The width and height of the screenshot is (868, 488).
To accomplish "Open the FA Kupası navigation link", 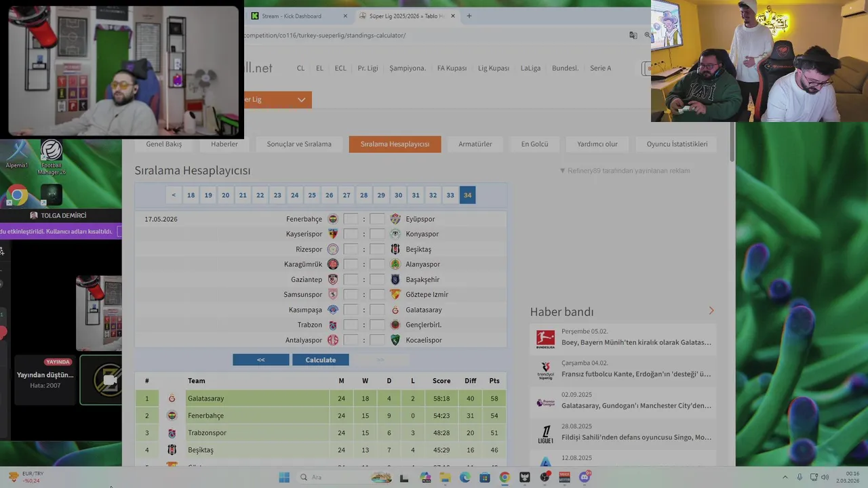I will click(x=452, y=68).
